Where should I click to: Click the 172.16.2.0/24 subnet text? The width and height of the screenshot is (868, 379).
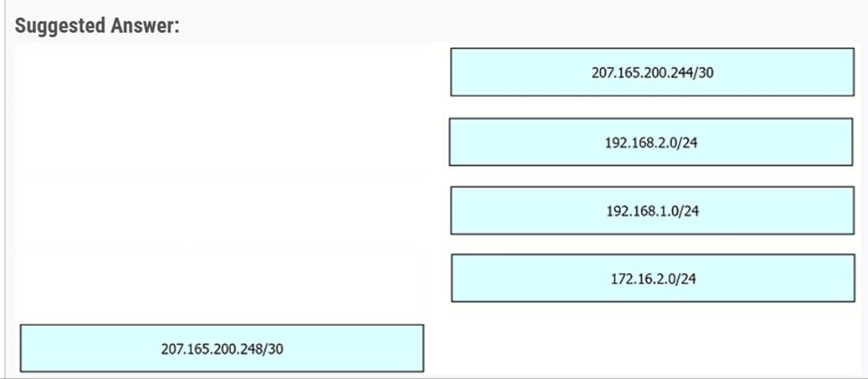coord(653,279)
